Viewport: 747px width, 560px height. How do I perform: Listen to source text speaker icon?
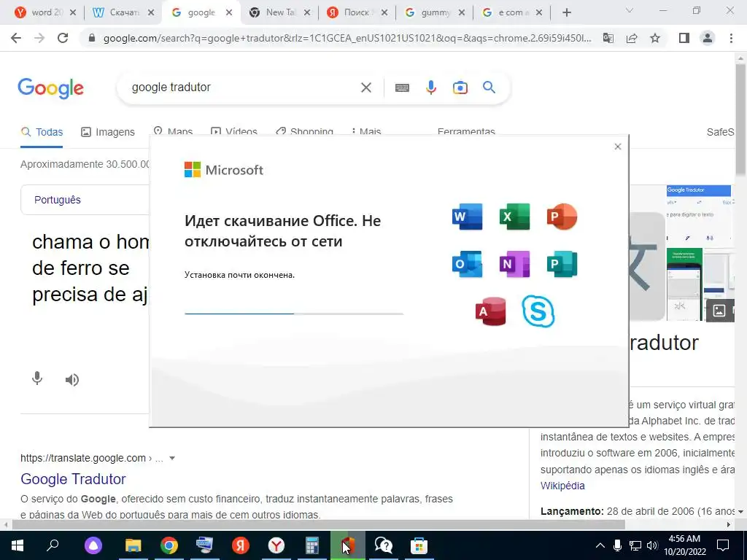pyautogui.click(x=72, y=379)
